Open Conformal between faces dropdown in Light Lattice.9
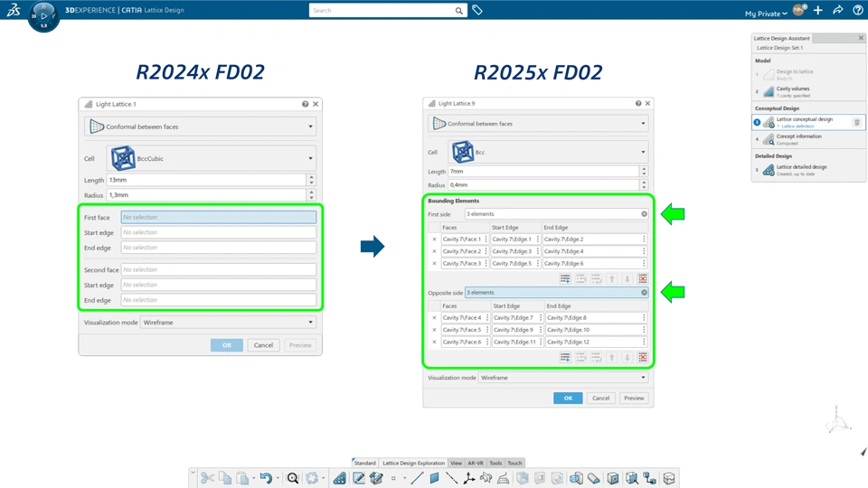The image size is (868, 488). point(643,124)
